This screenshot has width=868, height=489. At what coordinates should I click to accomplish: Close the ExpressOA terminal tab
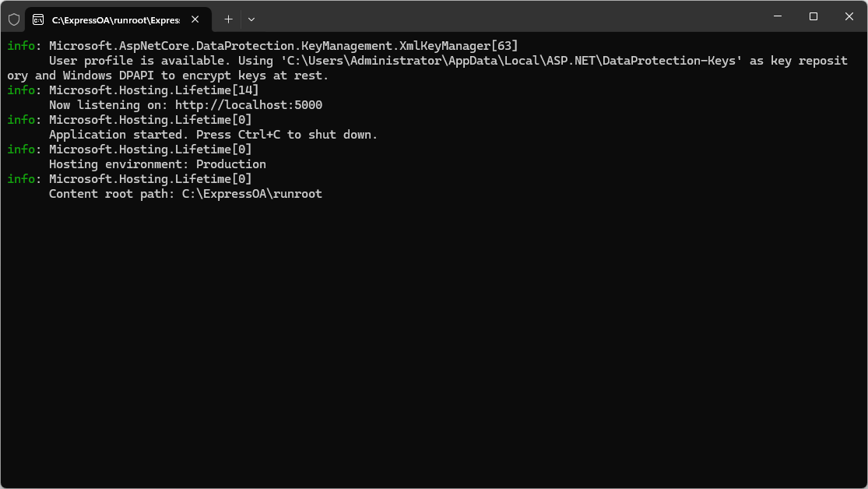pos(195,19)
